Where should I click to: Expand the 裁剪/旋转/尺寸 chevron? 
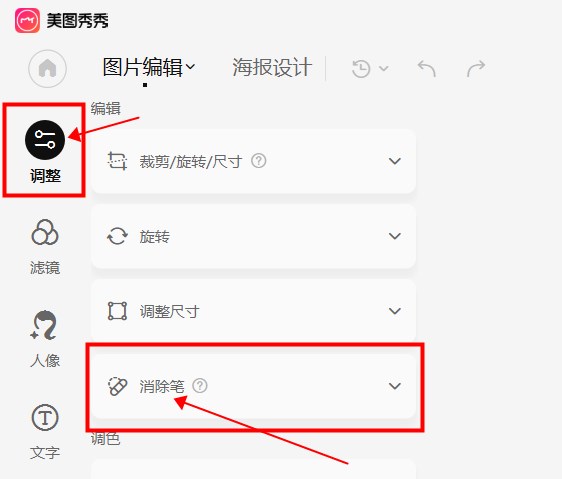[x=395, y=161]
